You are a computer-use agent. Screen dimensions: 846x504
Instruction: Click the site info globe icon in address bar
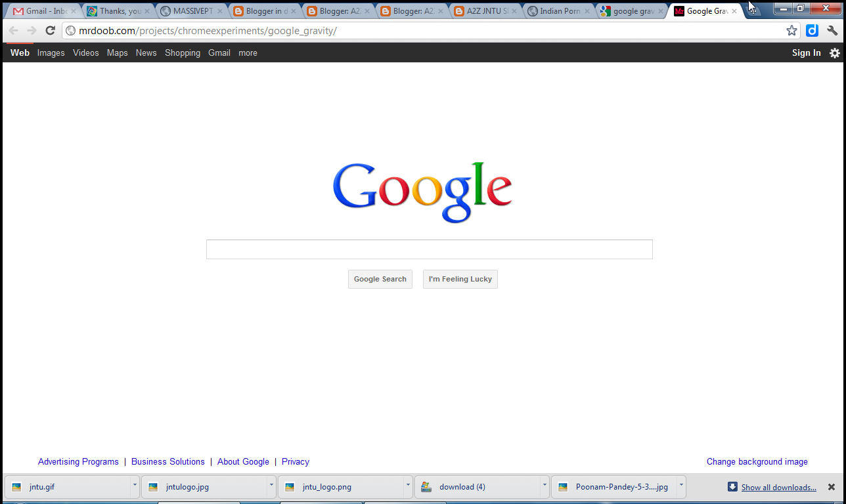(71, 31)
